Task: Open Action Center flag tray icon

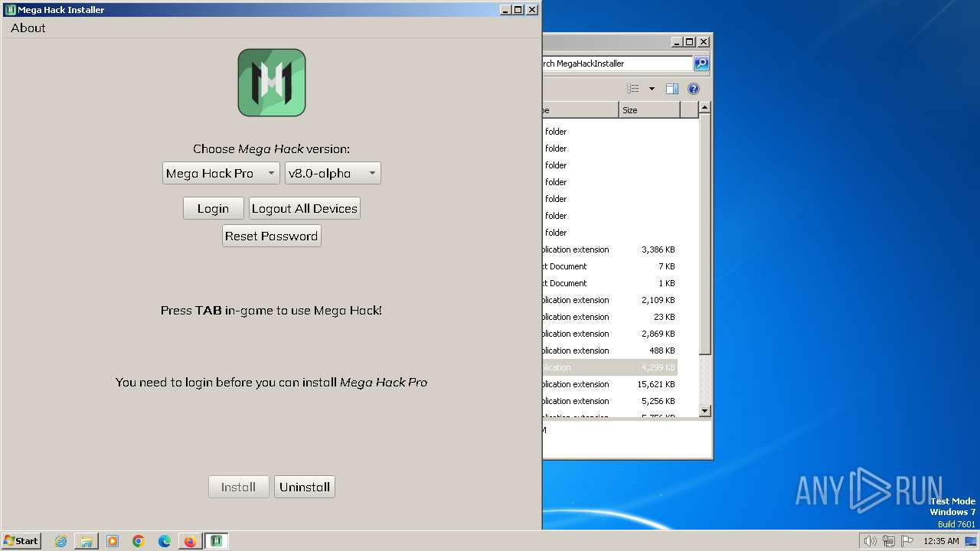Action: point(907,541)
